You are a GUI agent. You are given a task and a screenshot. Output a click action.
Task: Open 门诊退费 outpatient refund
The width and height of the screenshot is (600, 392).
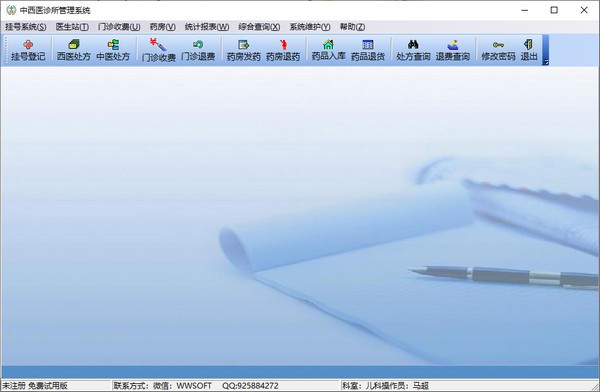(x=198, y=51)
